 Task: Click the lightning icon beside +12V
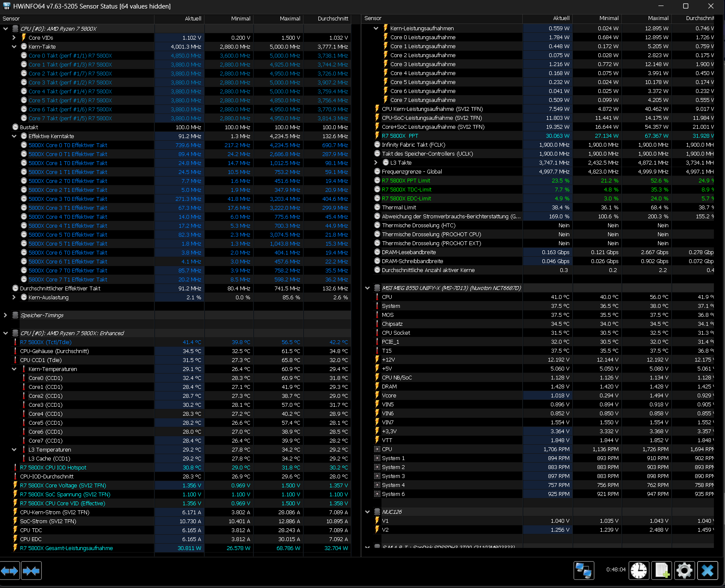pyautogui.click(x=377, y=359)
